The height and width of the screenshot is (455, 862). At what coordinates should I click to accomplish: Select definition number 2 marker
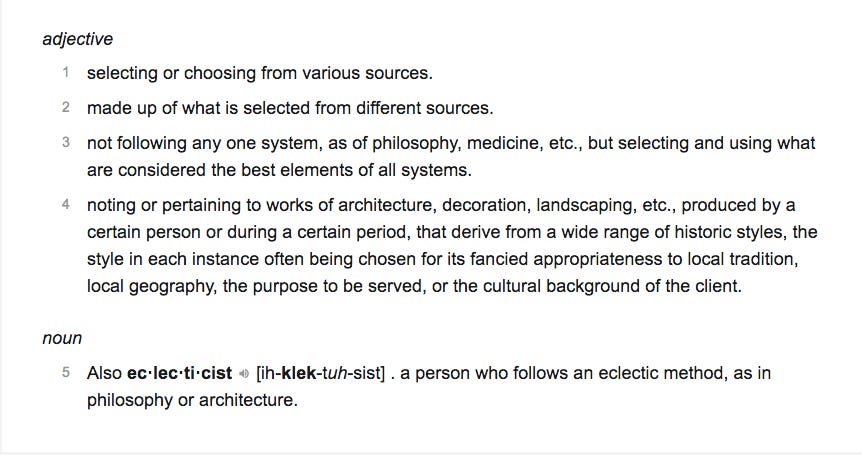coord(66,107)
